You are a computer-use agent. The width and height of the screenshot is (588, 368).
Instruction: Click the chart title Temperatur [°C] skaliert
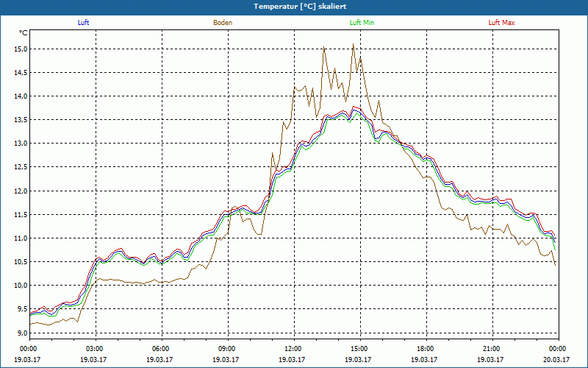(x=300, y=7)
